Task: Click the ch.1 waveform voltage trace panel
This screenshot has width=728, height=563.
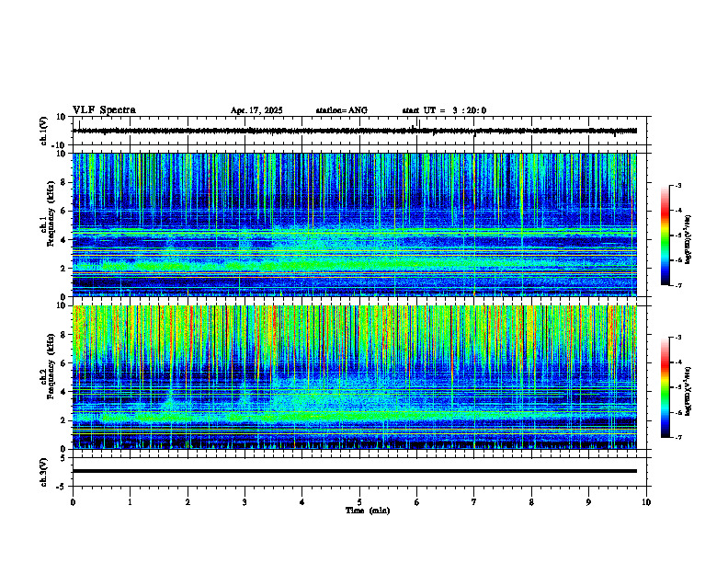Action: (x=361, y=131)
